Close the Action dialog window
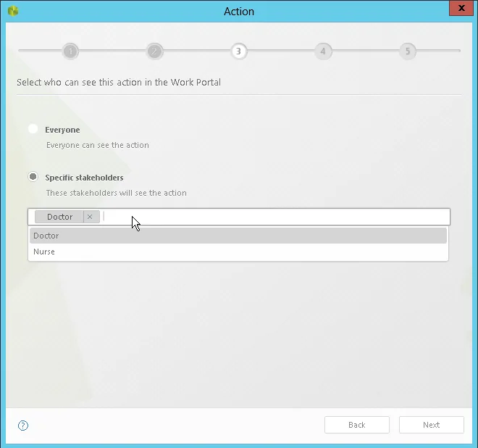This screenshot has height=448, width=478. point(461,8)
